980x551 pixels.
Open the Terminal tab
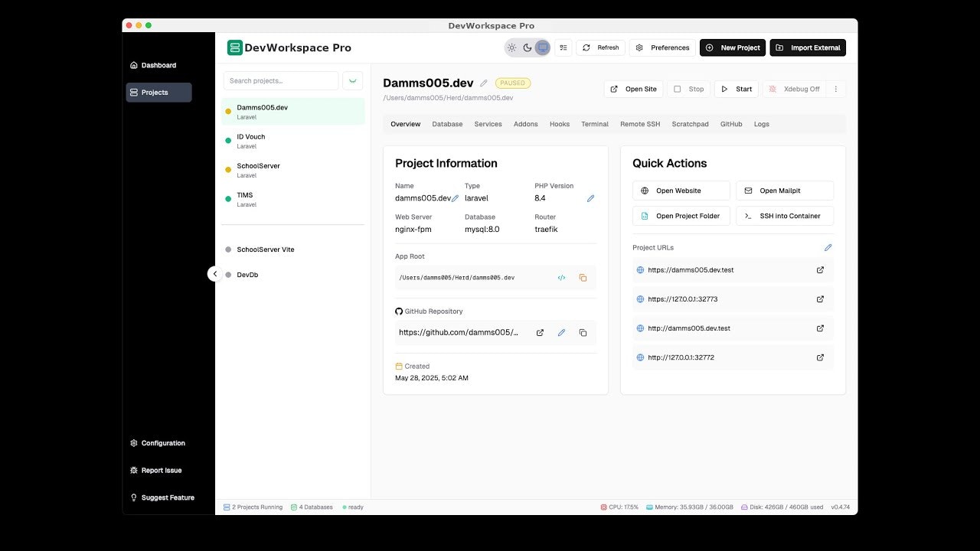(x=595, y=124)
